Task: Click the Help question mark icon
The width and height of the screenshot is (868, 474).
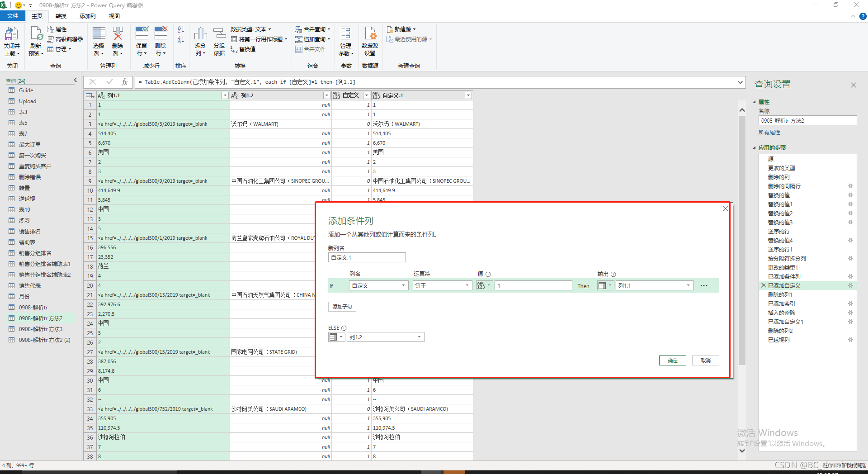Action: 863,16
